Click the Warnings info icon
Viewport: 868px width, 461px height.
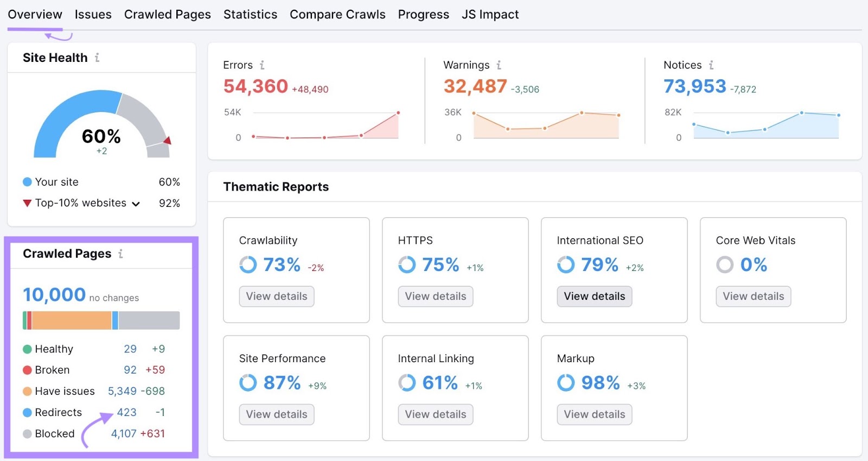coord(499,65)
